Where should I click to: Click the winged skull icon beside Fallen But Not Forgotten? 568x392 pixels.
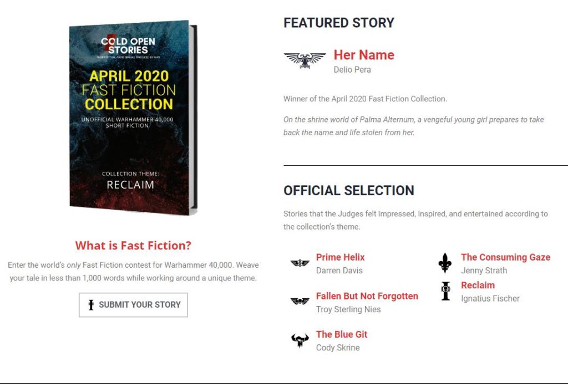[x=300, y=301]
